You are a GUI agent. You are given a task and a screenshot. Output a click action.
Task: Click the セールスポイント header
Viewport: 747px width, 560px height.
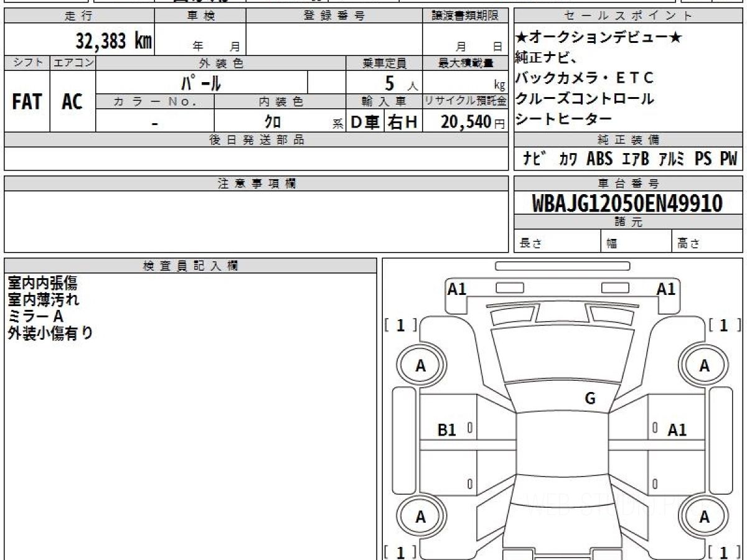pyautogui.click(x=629, y=16)
